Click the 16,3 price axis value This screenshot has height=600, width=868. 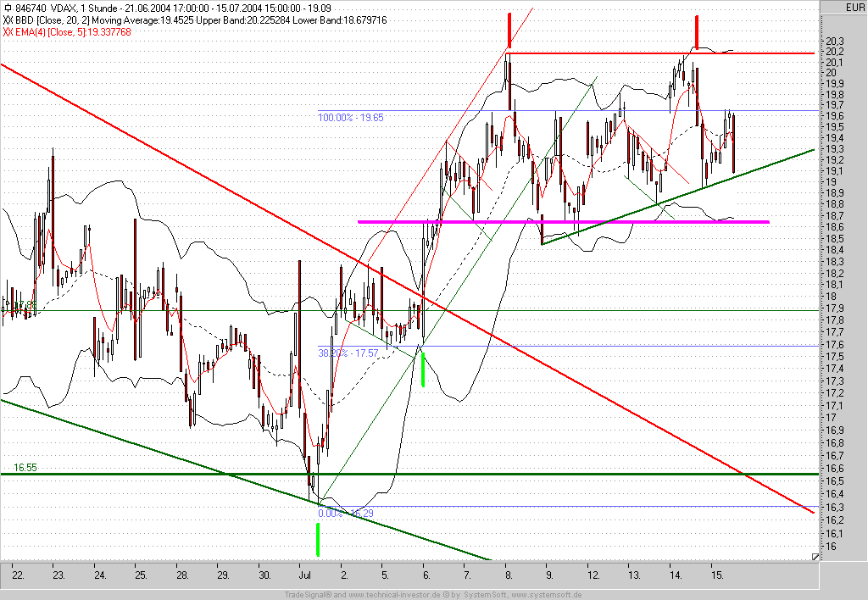pyautogui.click(x=835, y=508)
